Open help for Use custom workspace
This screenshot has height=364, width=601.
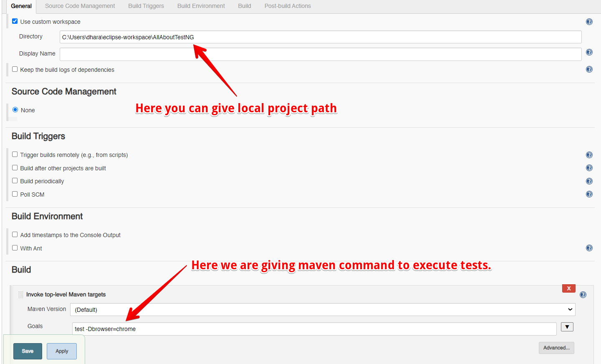(589, 21)
